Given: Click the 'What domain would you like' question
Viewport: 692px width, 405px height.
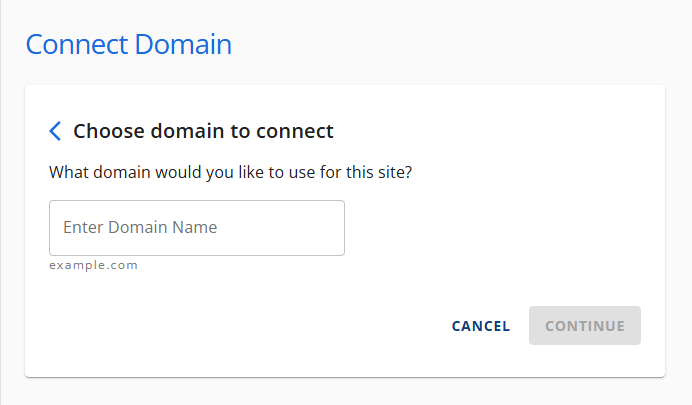Looking at the screenshot, I should click(231, 172).
